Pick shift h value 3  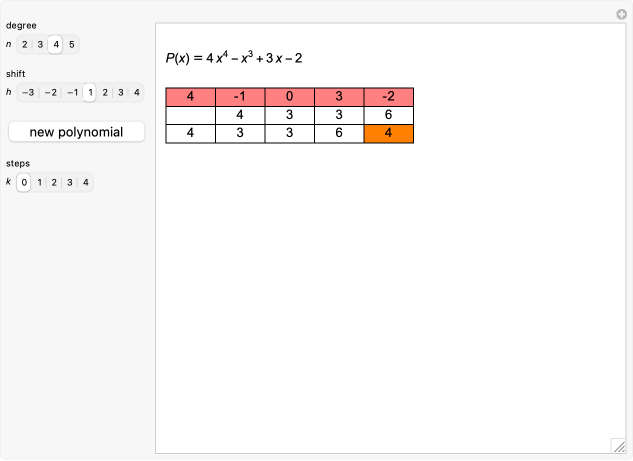[122, 93]
